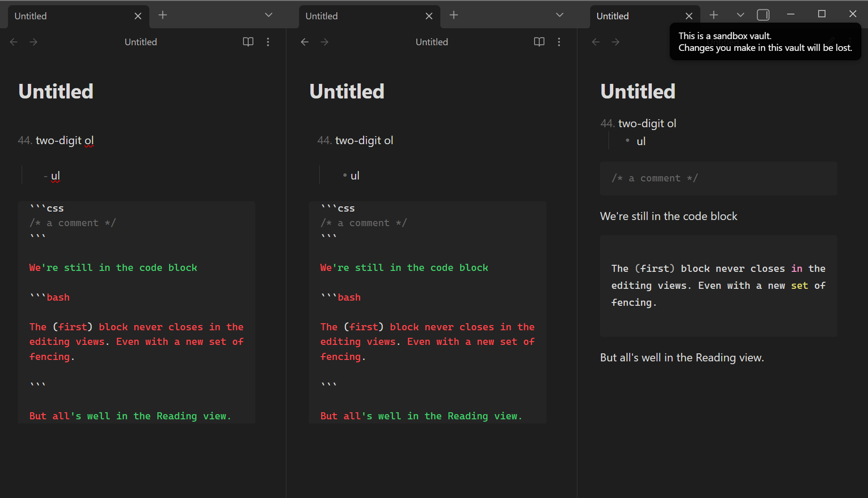
Task: Navigate forward in the middle pane
Action: coord(324,42)
